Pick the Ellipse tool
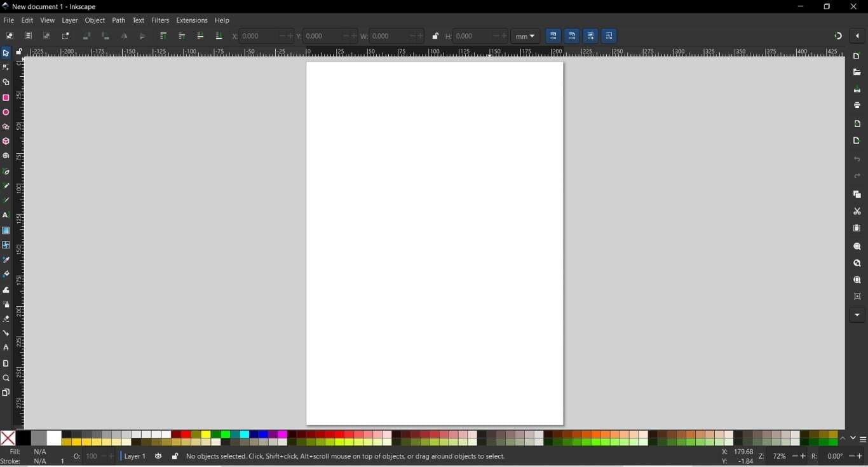The height and width of the screenshot is (467, 868). click(x=6, y=112)
